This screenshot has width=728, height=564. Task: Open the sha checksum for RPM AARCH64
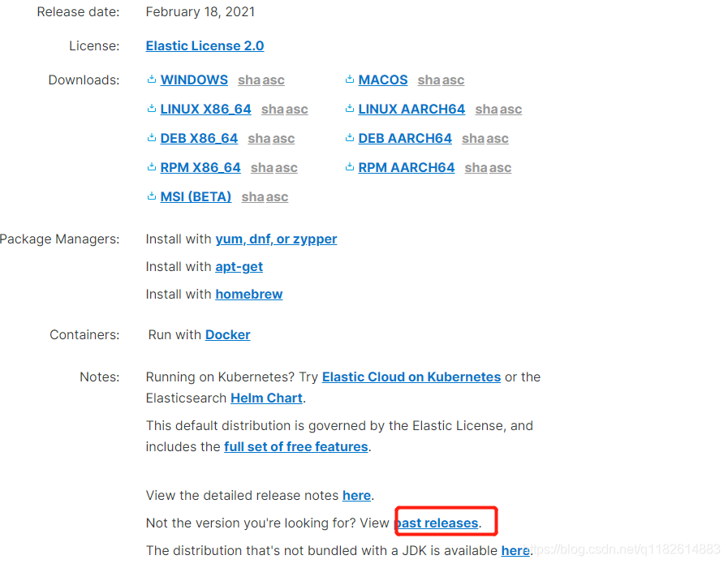(476, 168)
